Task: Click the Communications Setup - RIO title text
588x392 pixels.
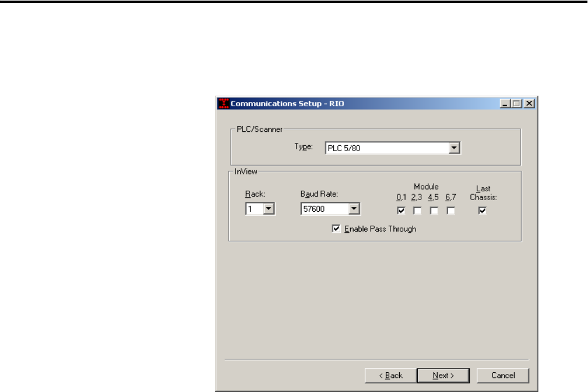Action: [287, 104]
